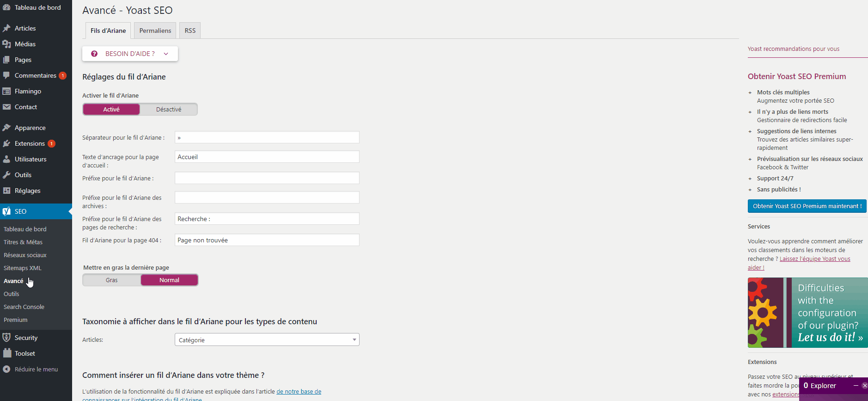Switch to the Permaliens tab
Viewport: 868px width, 401px height.
(155, 31)
